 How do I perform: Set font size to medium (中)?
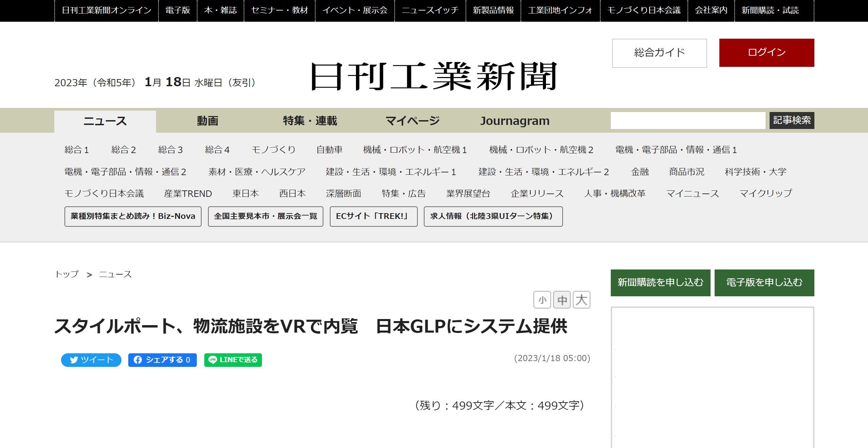562,300
